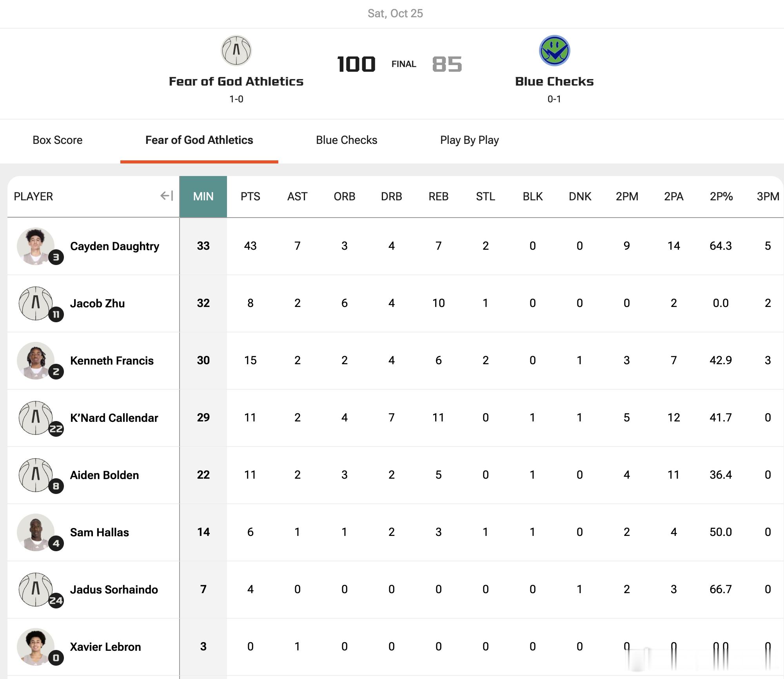Click Kenneth Francis's headshot

pos(36,361)
